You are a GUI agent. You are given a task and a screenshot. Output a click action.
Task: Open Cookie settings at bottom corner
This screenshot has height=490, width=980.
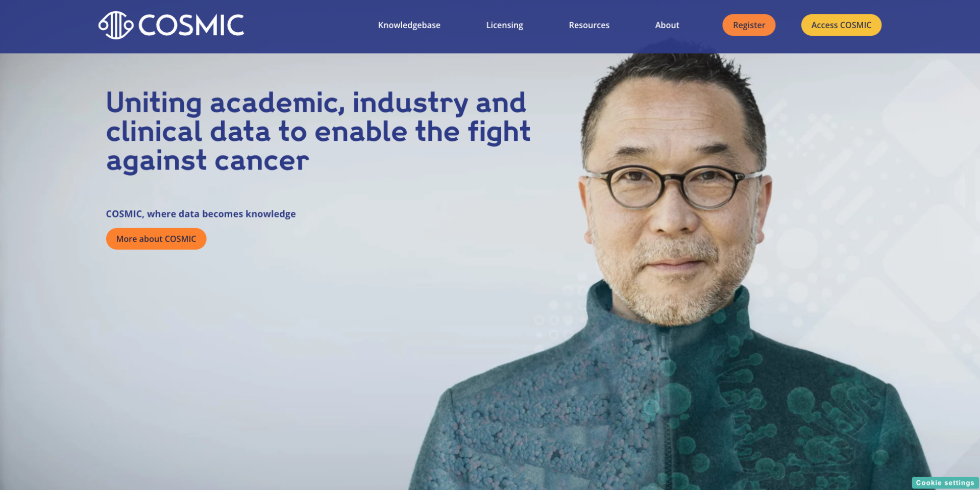[x=945, y=483]
